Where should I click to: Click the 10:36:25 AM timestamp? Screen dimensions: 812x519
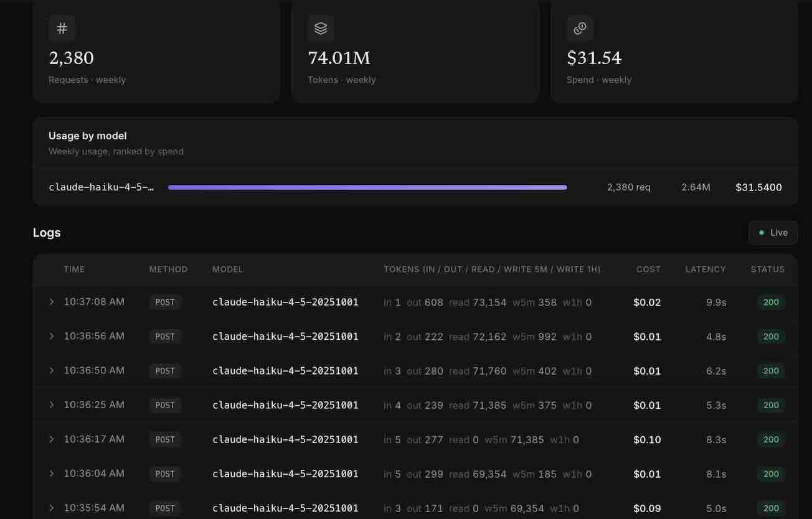coord(94,404)
